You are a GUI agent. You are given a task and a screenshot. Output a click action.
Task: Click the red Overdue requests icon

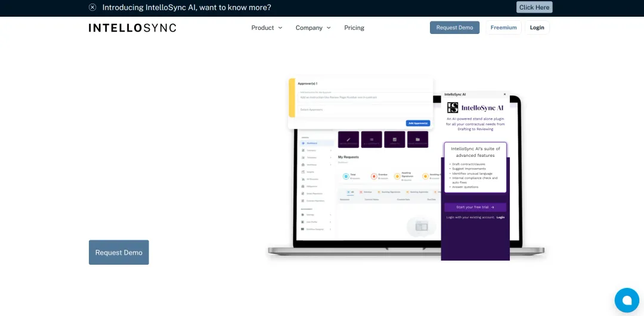pos(374,176)
